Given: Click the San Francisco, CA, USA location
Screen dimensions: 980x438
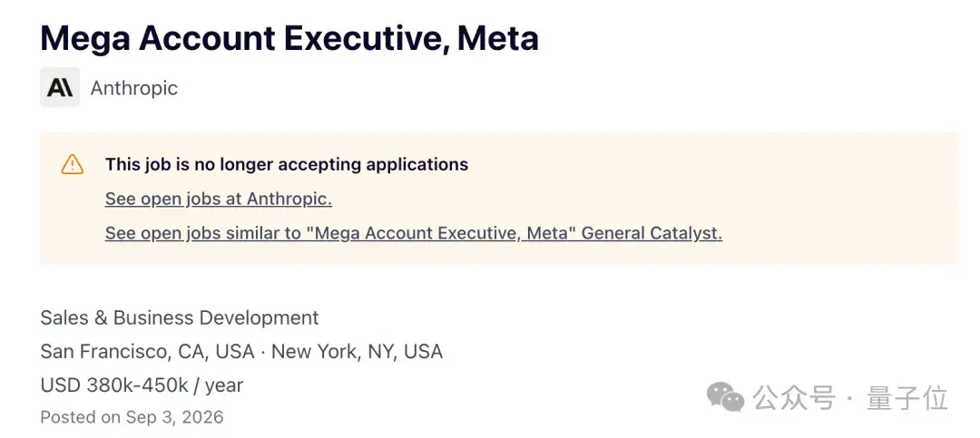Looking at the screenshot, I should [x=148, y=351].
